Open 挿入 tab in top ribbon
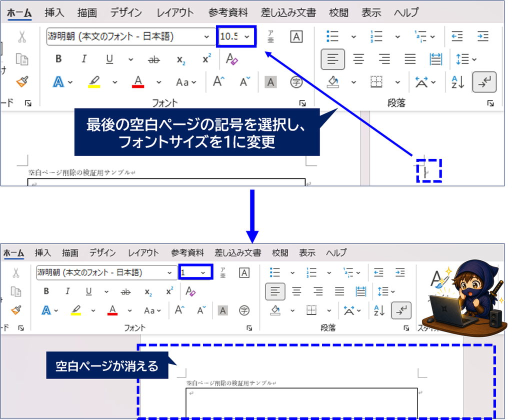Viewport: 512px width, 420px height. [54, 12]
